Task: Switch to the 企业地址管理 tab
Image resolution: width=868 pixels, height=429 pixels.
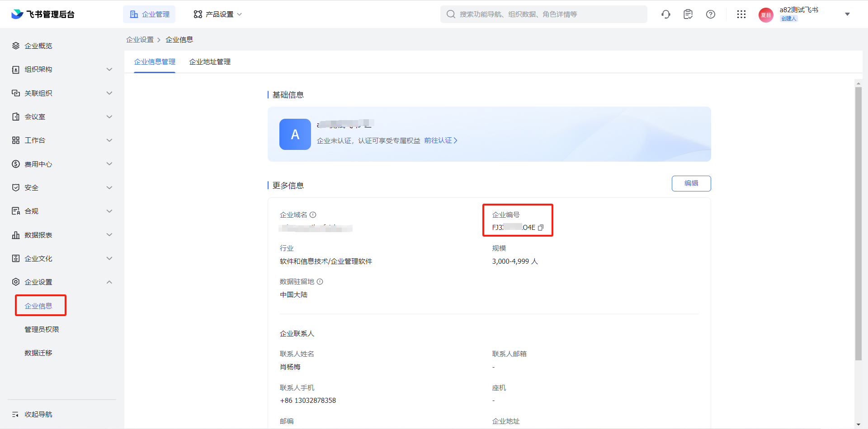Action: pos(210,62)
